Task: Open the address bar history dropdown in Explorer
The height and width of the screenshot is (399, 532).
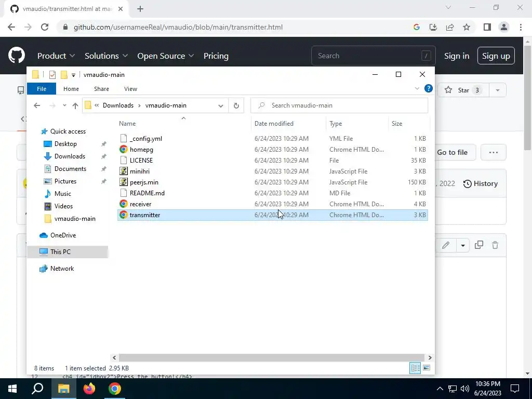Action: tap(220, 105)
